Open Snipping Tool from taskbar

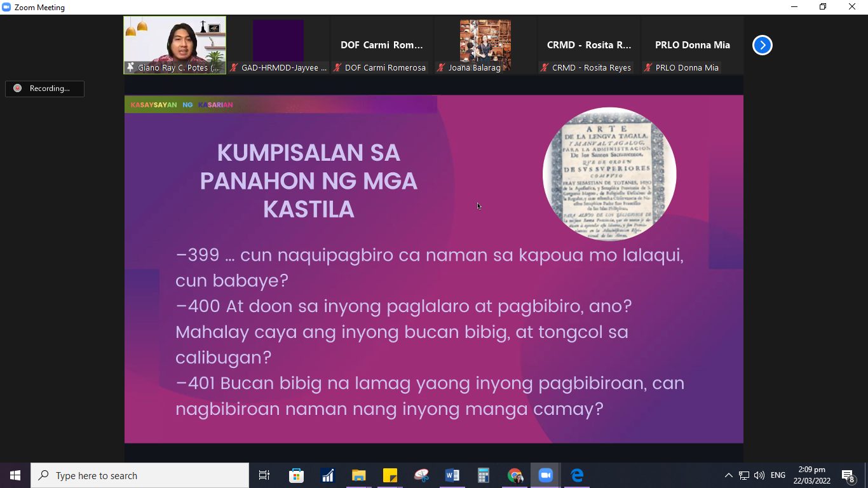421,475
